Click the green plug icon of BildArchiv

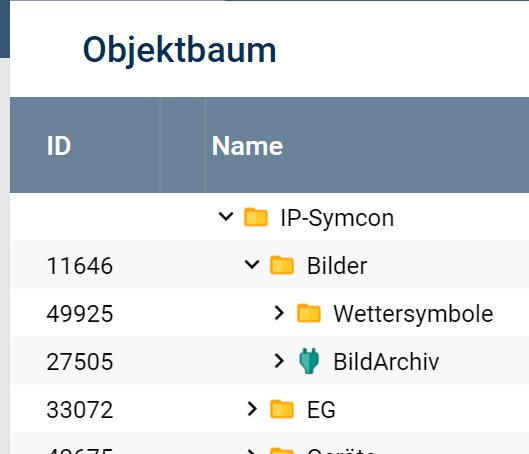click(309, 361)
